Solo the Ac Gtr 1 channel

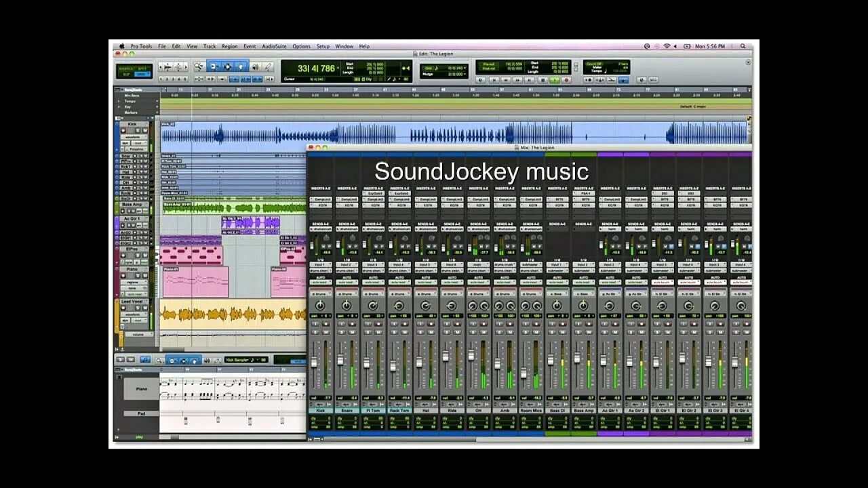[604, 332]
